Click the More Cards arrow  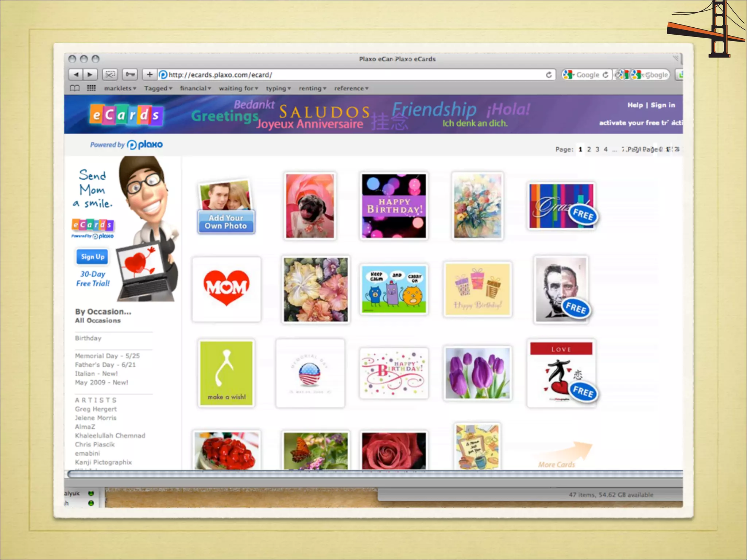coord(564,455)
